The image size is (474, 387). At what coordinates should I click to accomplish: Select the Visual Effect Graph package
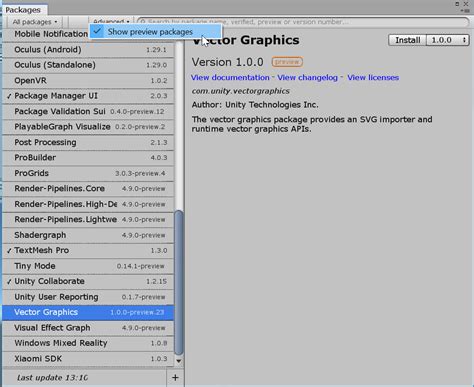pyautogui.click(x=88, y=328)
